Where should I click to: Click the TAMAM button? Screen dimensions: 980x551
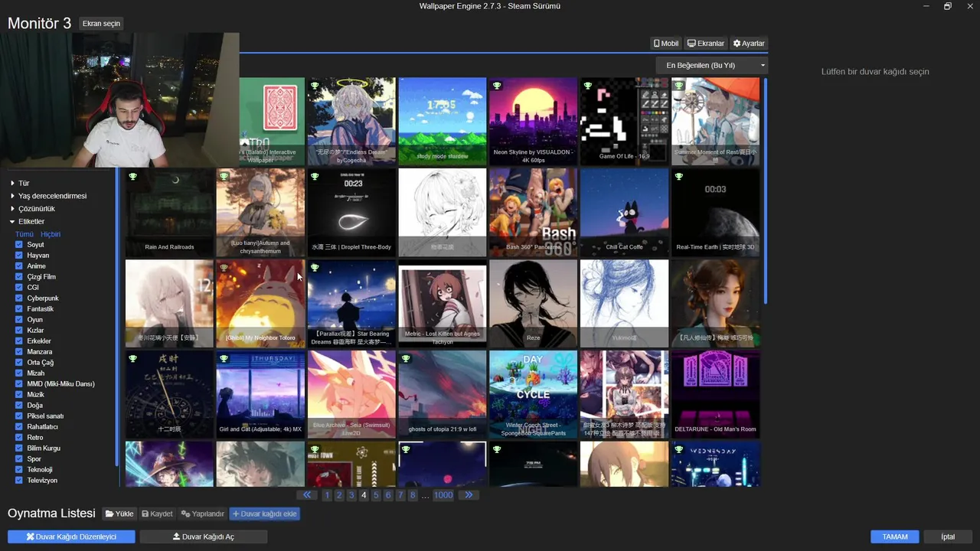click(895, 536)
